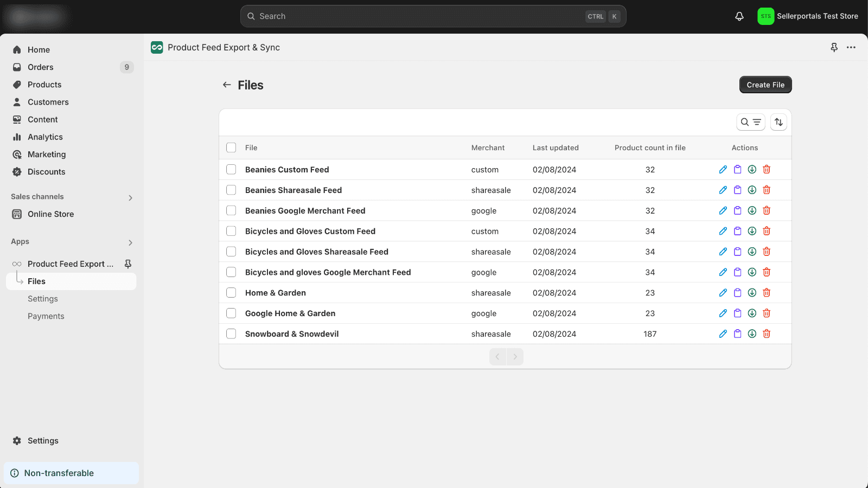Screen dimensions: 868x488
Task: Open the notifications bell
Action: (739, 16)
